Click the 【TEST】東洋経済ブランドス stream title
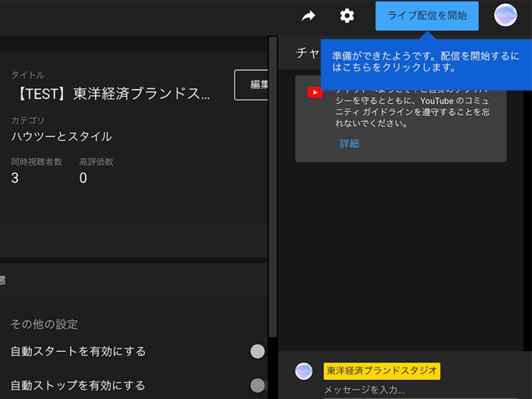The height and width of the screenshot is (399, 532). point(112,94)
